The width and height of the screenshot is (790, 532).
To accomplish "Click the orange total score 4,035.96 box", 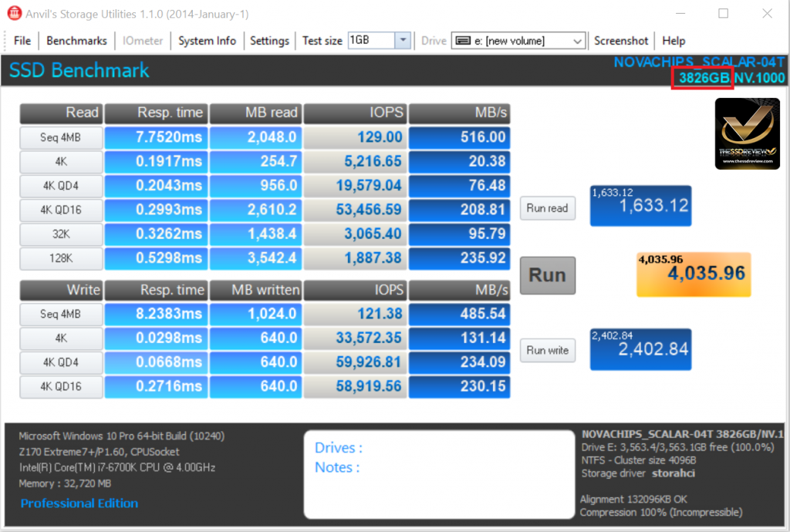I will coord(693,274).
